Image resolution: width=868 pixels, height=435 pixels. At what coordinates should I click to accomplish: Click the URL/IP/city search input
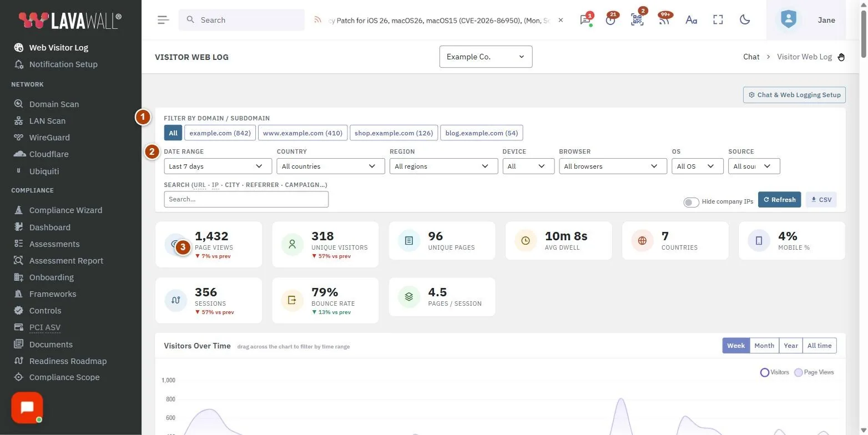point(246,199)
